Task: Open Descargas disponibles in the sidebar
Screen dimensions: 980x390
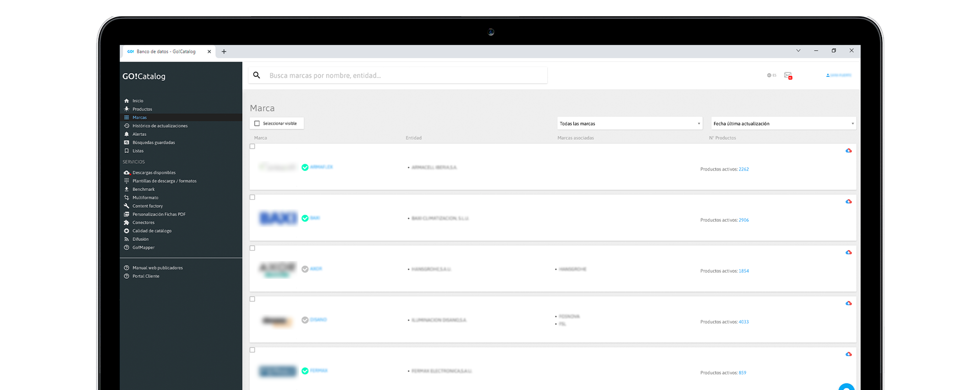Action: pyautogui.click(x=154, y=173)
